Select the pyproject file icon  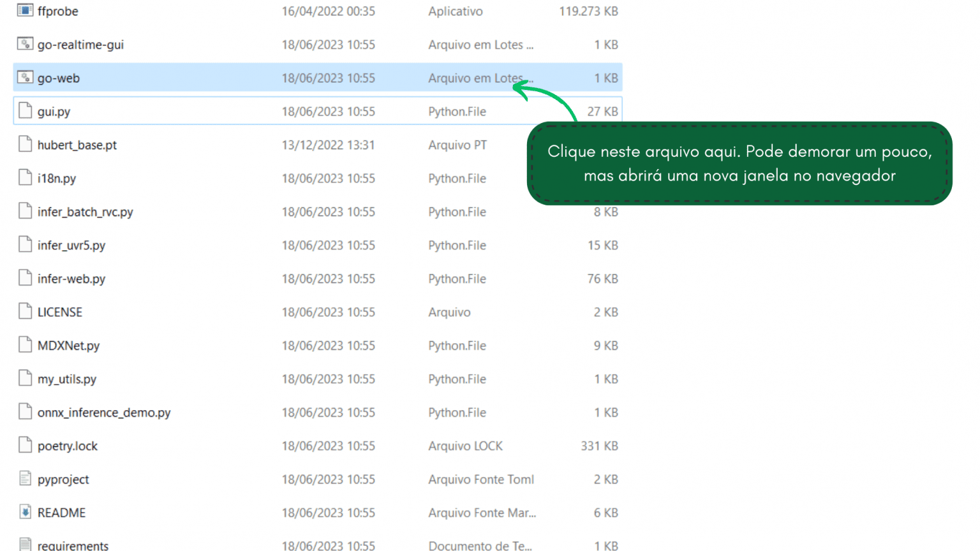(25, 478)
